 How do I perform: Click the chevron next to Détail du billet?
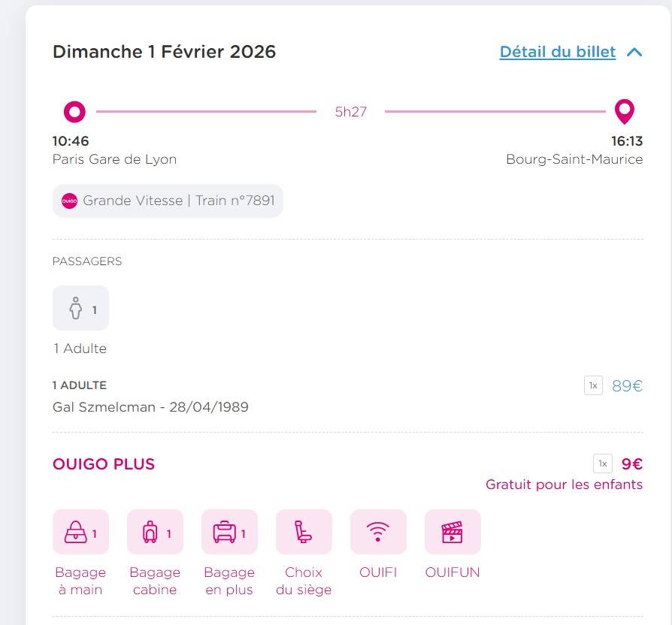(x=634, y=52)
